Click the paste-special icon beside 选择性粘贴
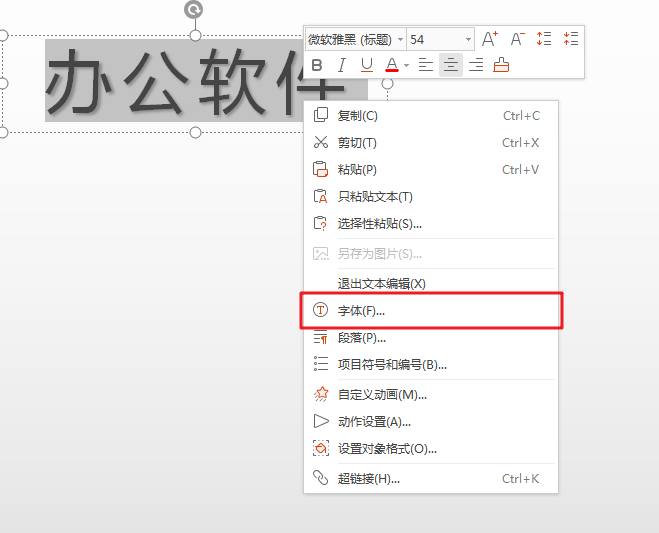 (320, 223)
